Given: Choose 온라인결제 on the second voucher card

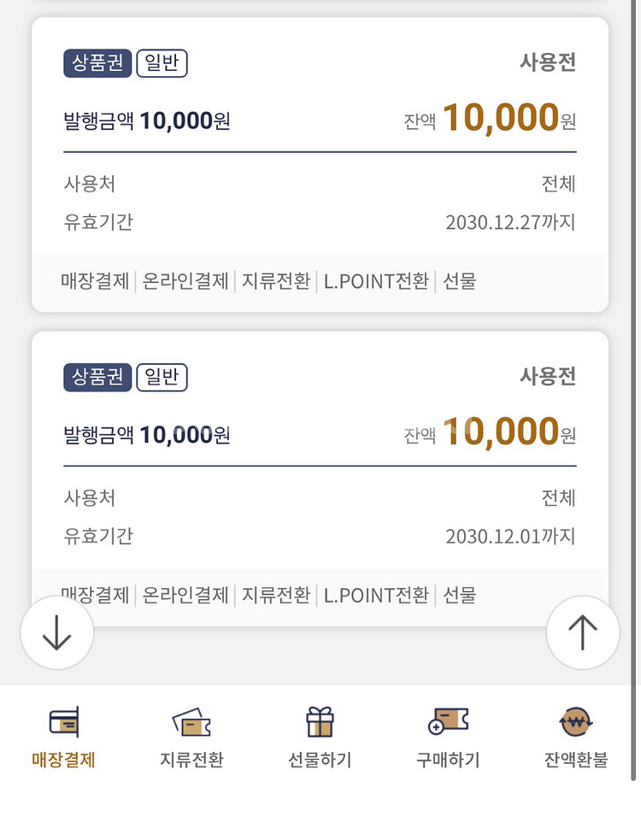Looking at the screenshot, I should click(x=185, y=595).
